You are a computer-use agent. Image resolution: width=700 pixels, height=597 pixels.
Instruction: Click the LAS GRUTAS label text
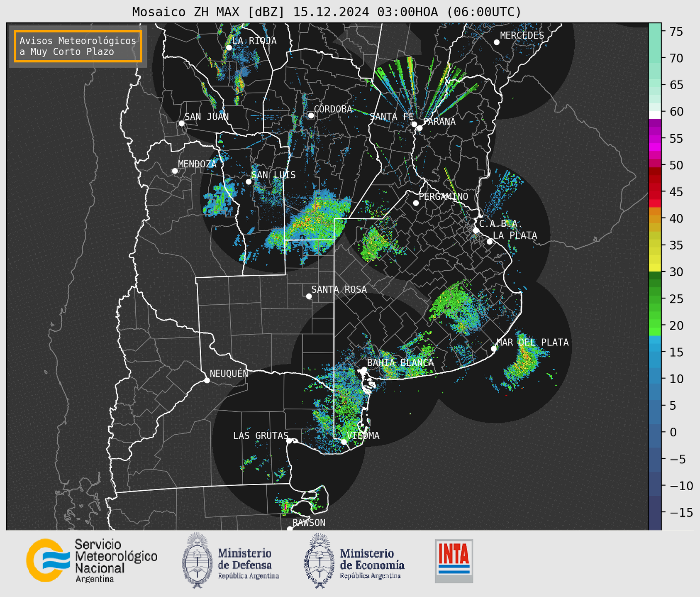261,436
